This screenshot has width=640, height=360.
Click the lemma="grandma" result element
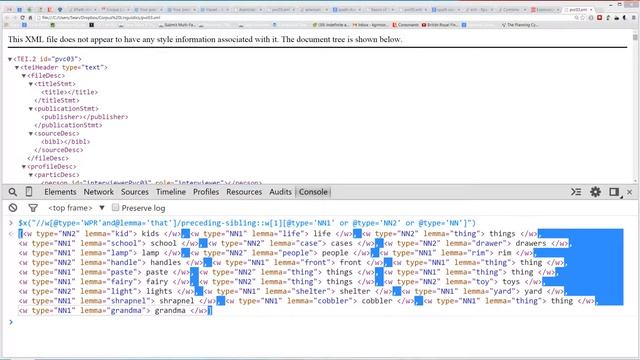113,311
